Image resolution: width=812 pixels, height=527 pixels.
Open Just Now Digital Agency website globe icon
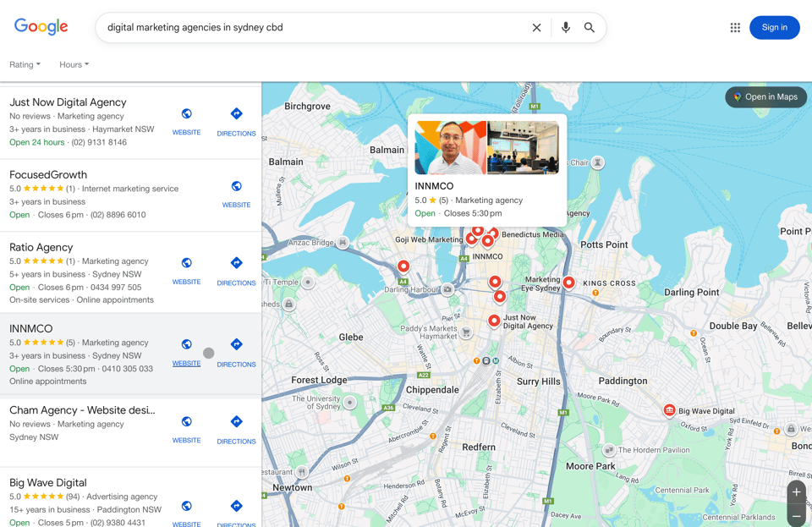(186, 113)
